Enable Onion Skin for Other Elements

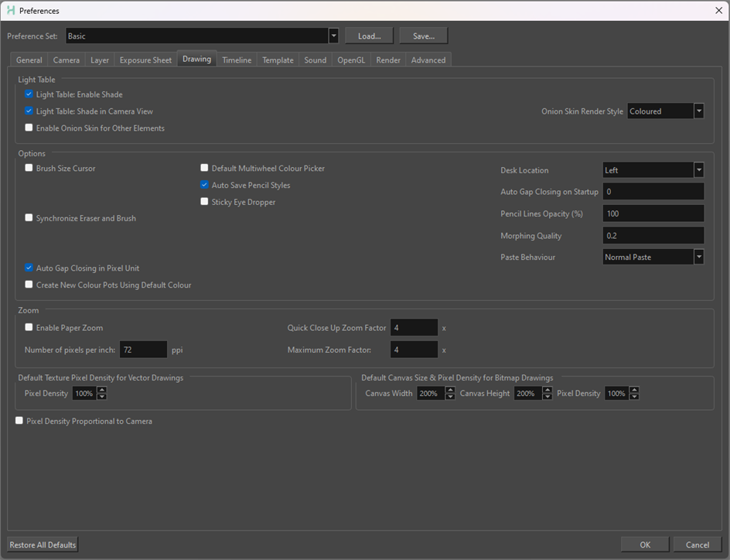(29, 128)
